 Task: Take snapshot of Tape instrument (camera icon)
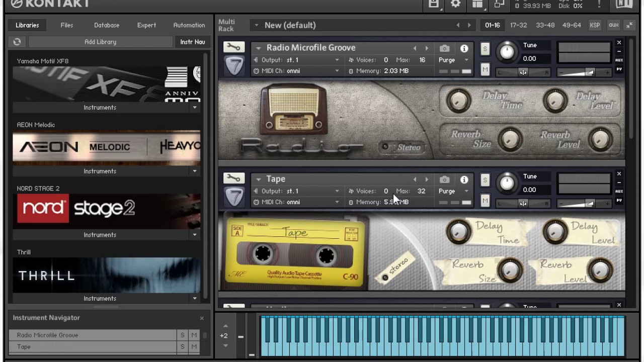(x=444, y=179)
